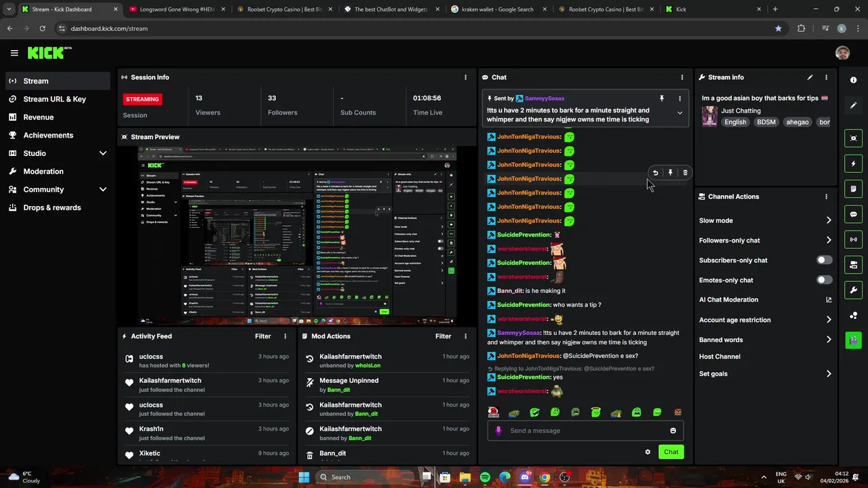Reply to the hovered chat message
The width and height of the screenshot is (868, 488).
pos(655,173)
